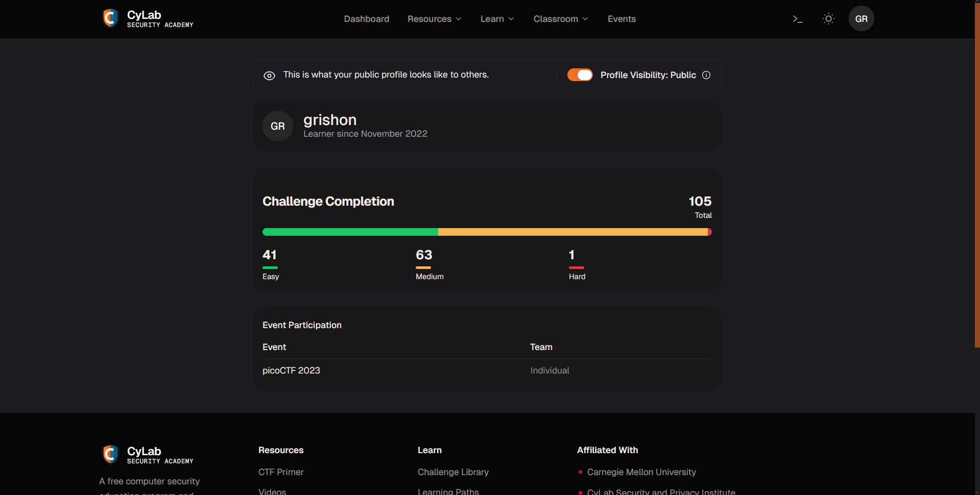Click the Affiliated With footer heading

pos(607,450)
